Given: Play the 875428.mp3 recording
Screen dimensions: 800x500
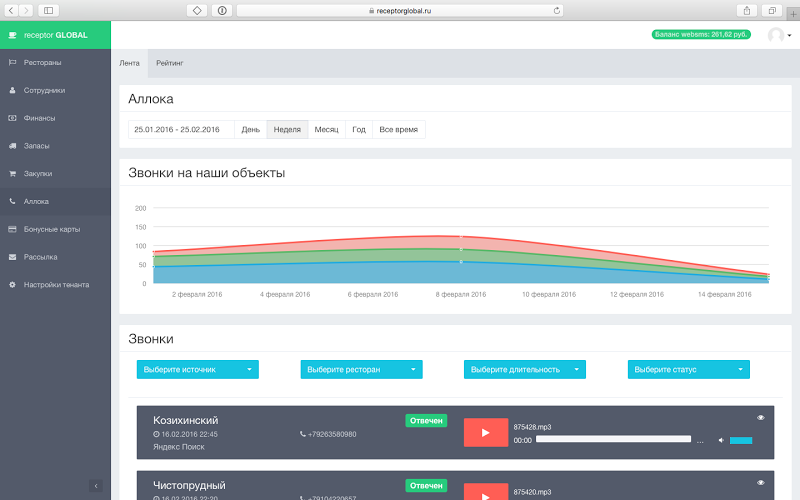Looking at the screenshot, I should coord(486,433).
